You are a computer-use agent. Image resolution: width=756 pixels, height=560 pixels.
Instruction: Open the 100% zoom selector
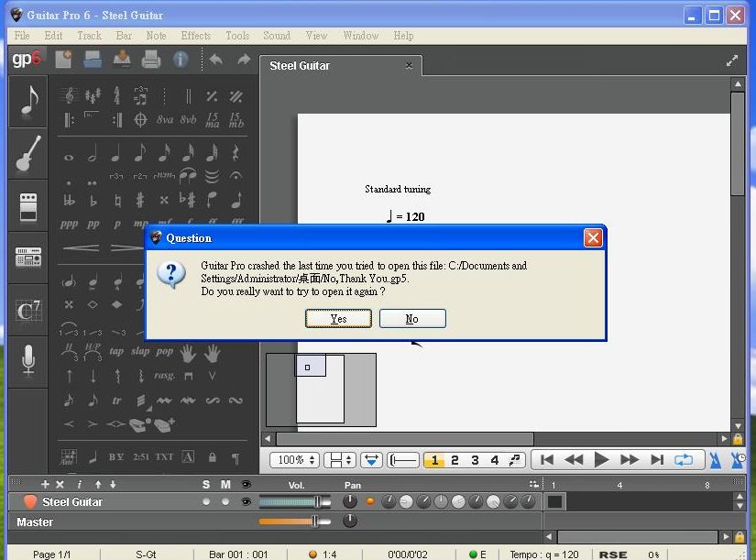tap(295, 460)
